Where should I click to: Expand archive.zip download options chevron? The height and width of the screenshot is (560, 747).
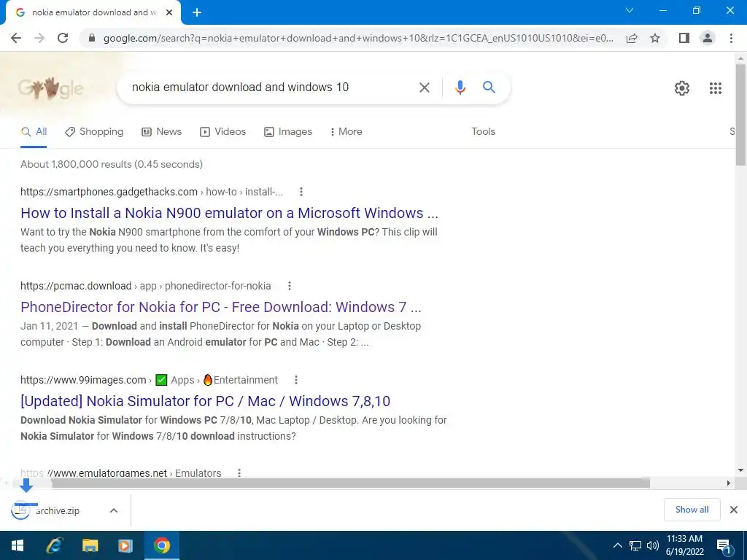click(113, 510)
